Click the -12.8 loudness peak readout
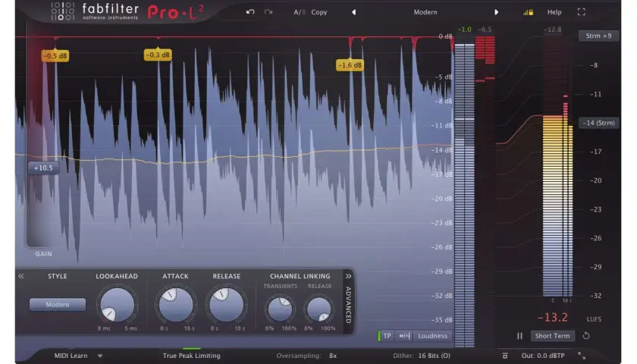The height and width of the screenshot is (364, 637). (x=553, y=30)
